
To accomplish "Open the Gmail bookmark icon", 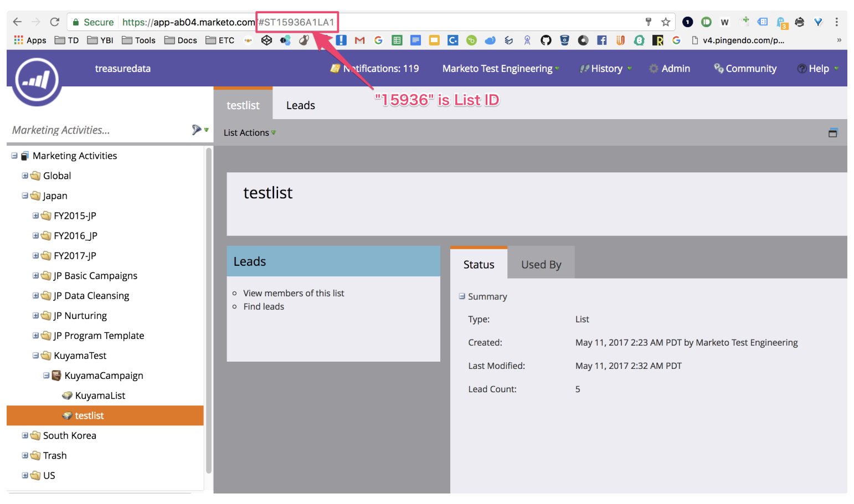I will click(359, 40).
